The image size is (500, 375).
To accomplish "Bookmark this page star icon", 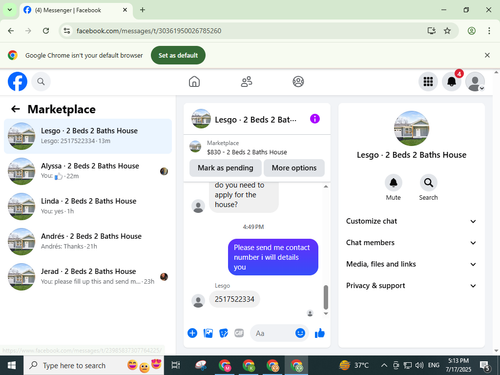I will pos(447,31).
